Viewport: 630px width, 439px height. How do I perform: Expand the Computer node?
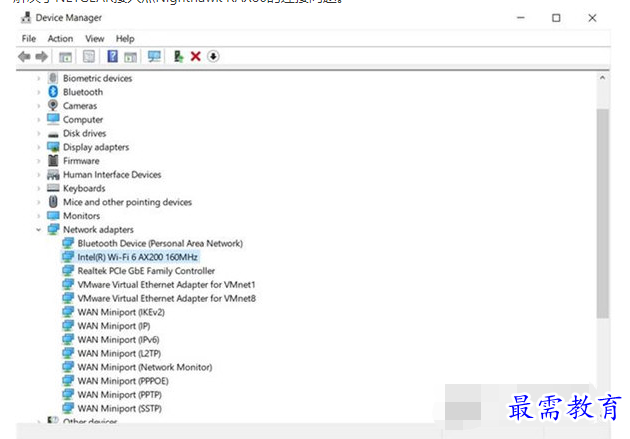point(39,120)
